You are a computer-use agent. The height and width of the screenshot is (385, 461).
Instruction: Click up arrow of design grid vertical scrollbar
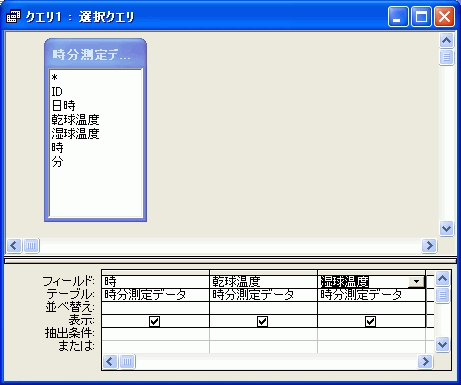point(442,278)
